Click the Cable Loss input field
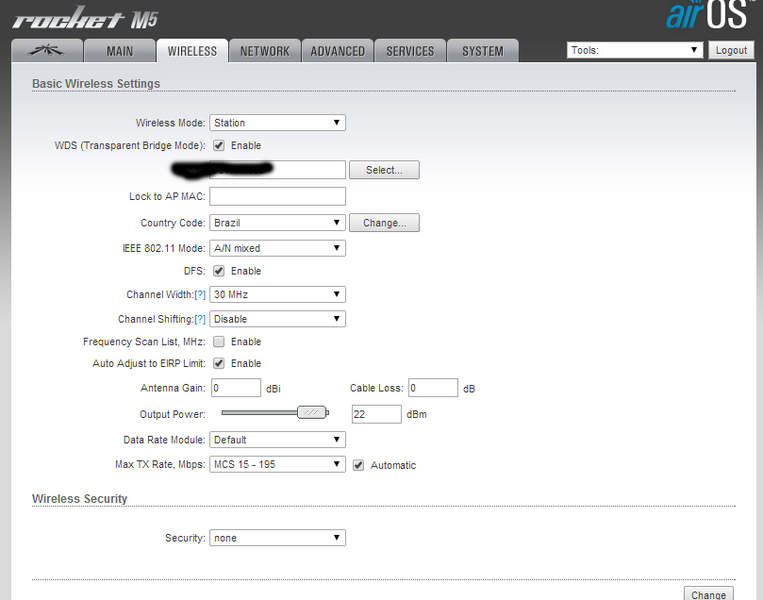The image size is (763, 600). (x=433, y=388)
